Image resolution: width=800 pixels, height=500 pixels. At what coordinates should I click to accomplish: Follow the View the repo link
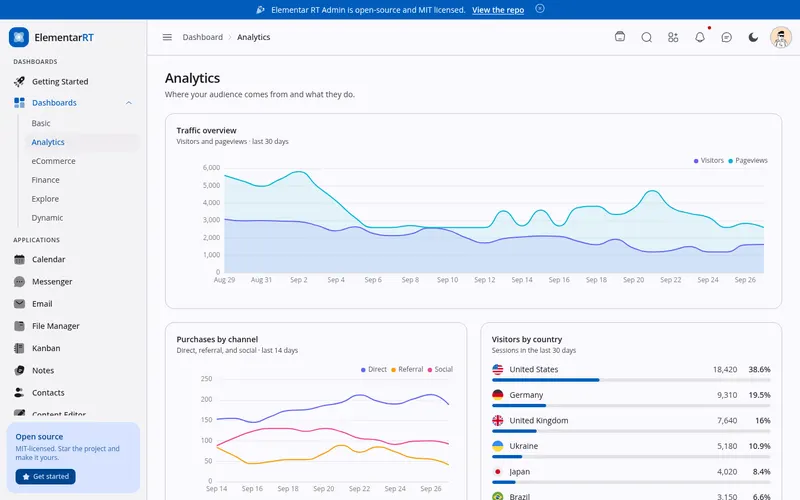pyautogui.click(x=498, y=10)
